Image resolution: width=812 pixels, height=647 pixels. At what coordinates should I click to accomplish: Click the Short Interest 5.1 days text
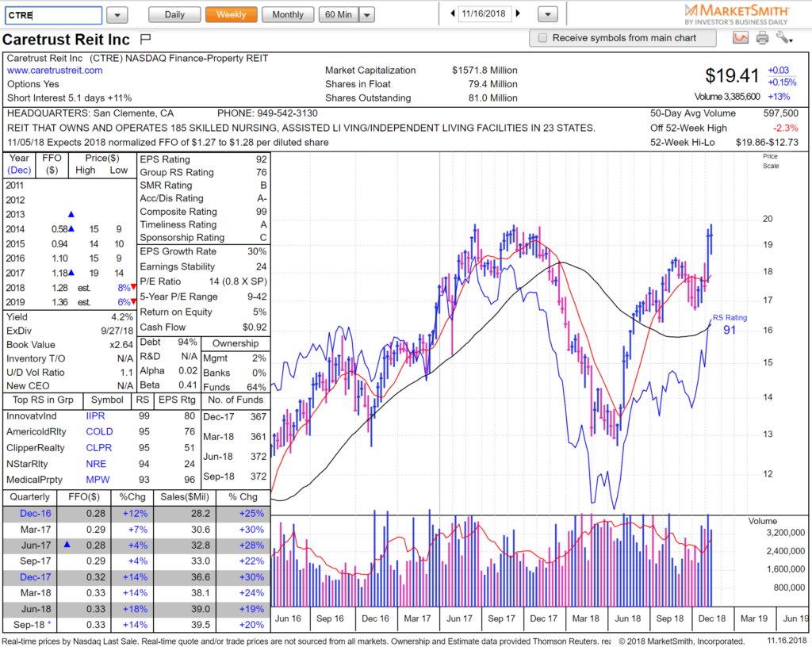pos(70,98)
